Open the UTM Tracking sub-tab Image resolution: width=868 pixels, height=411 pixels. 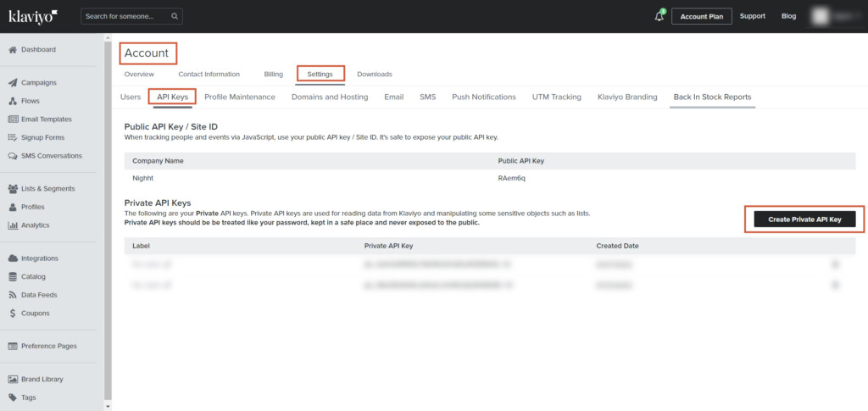[x=557, y=97]
